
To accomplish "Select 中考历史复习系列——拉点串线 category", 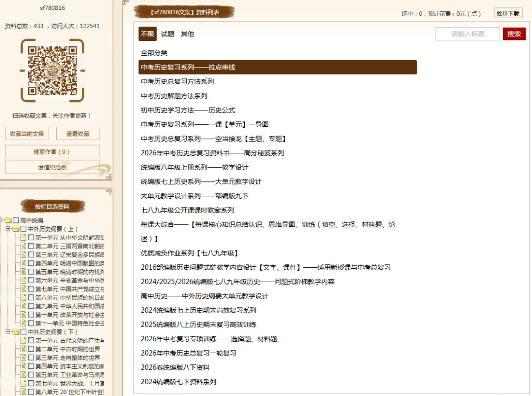I will coord(277,67).
